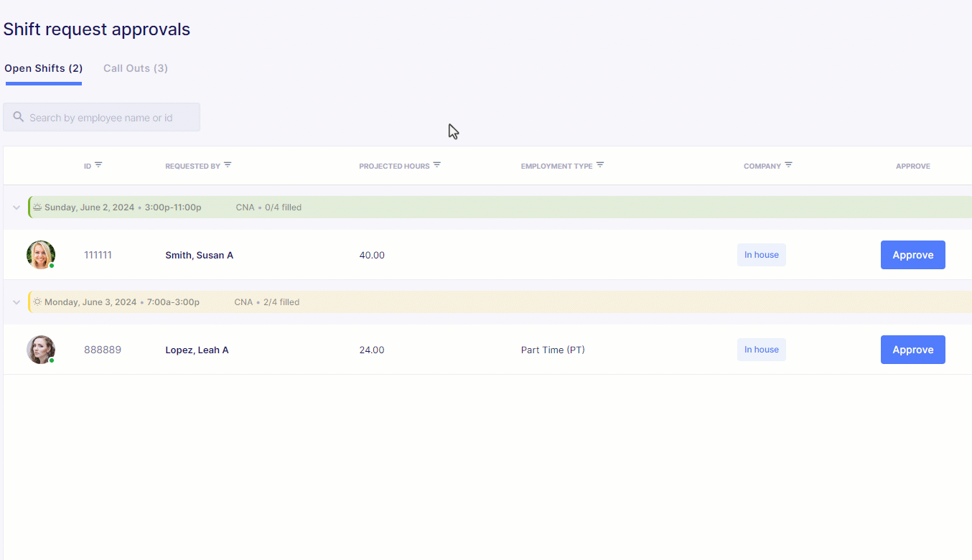Open Leah Lopez's profile photo
The height and width of the screenshot is (560, 972).
41,350
